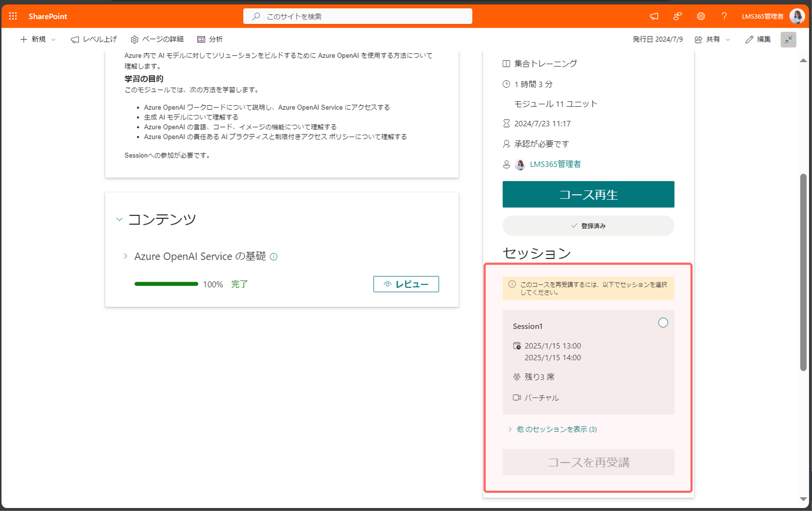Click the レビュー review button

click(406, 284)
